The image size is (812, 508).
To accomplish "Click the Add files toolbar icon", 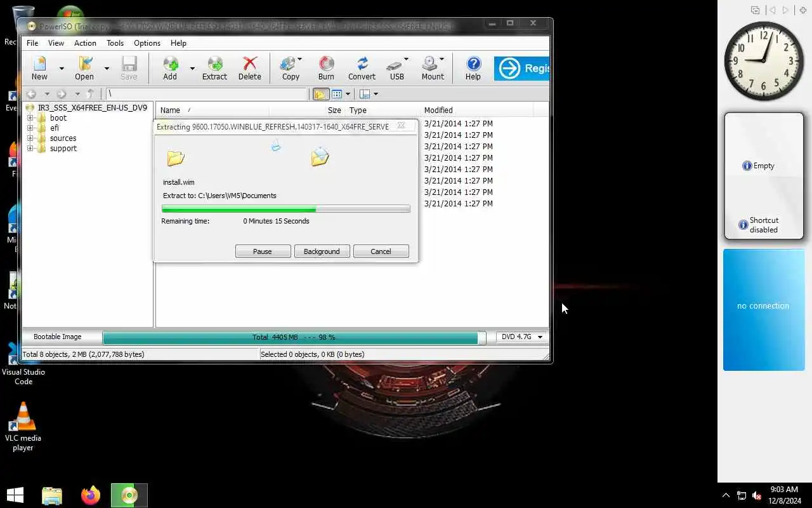I will (170, 68).
